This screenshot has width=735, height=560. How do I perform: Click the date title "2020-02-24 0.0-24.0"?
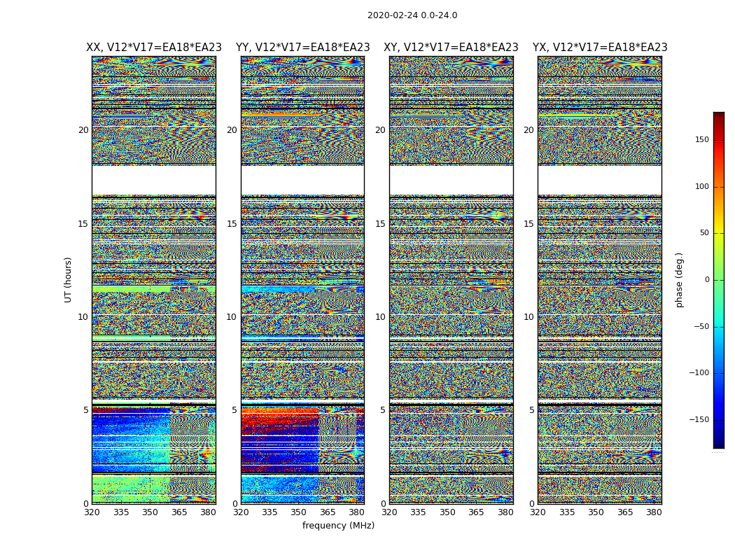pos(412,15)
